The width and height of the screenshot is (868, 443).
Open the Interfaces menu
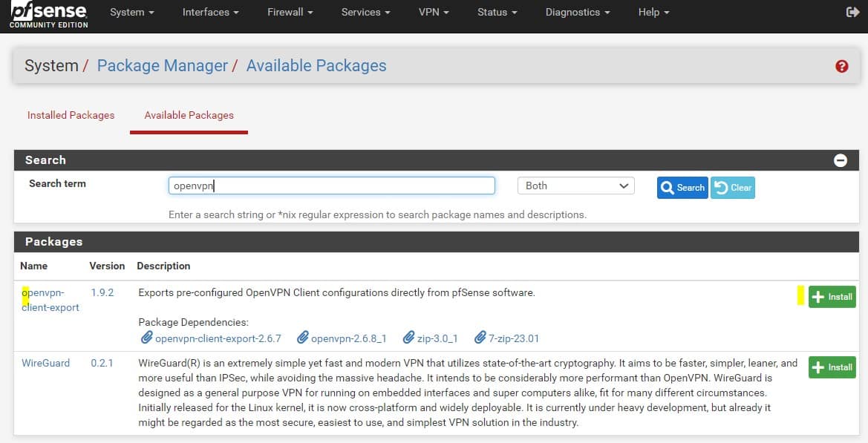pyautogui.click(x=210, y=12)
